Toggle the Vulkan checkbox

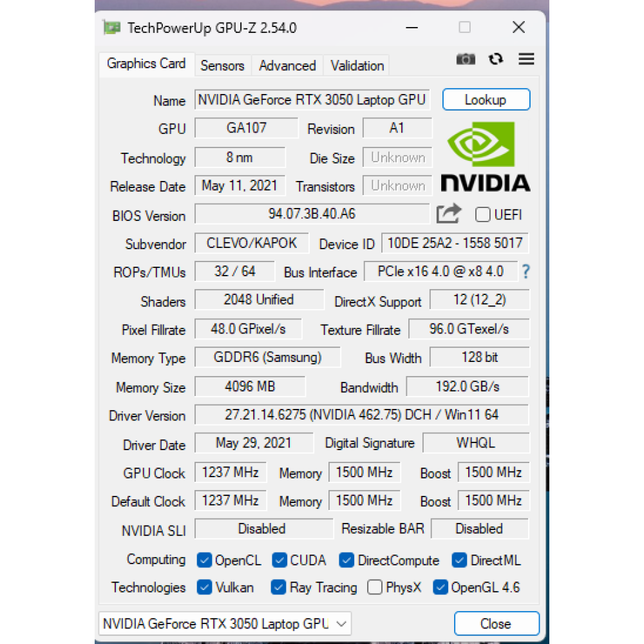click(x=204, y=587)
